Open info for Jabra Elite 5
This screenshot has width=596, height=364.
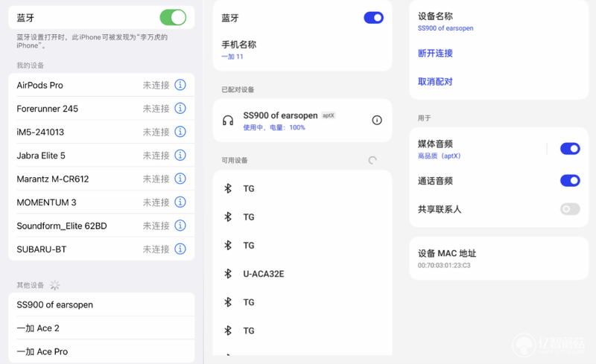coord(180,155)
